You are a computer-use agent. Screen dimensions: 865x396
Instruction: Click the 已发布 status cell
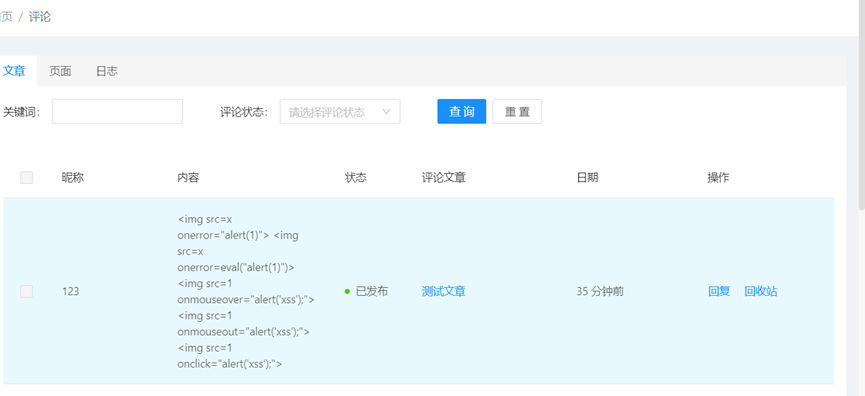coord(366,291)
